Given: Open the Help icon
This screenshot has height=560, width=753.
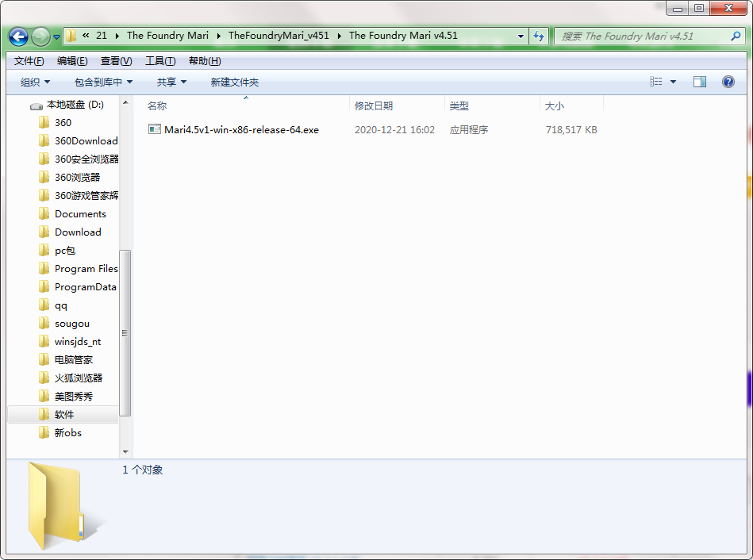Looking at the screenshot, I should [728, 82].
